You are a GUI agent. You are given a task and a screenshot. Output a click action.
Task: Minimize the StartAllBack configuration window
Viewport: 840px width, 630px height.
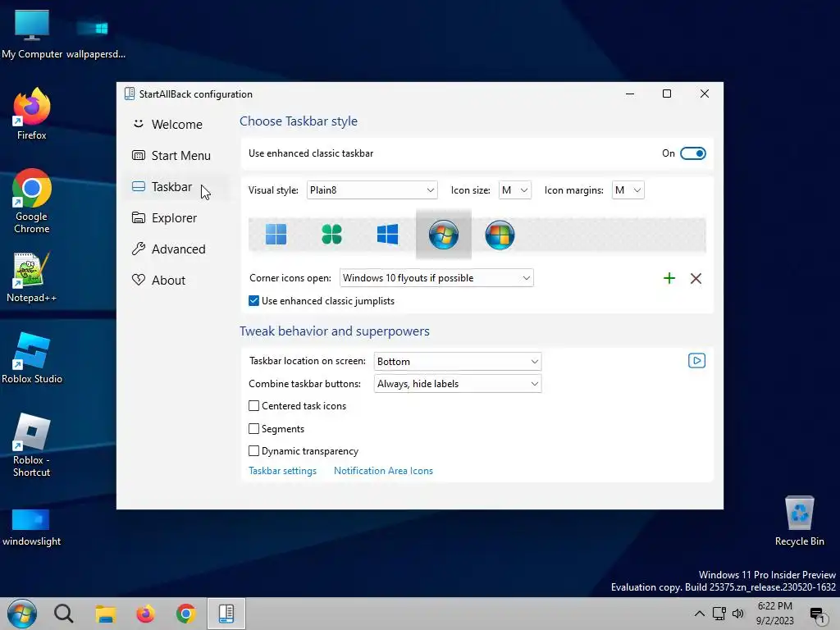click(x=630, y=94)
